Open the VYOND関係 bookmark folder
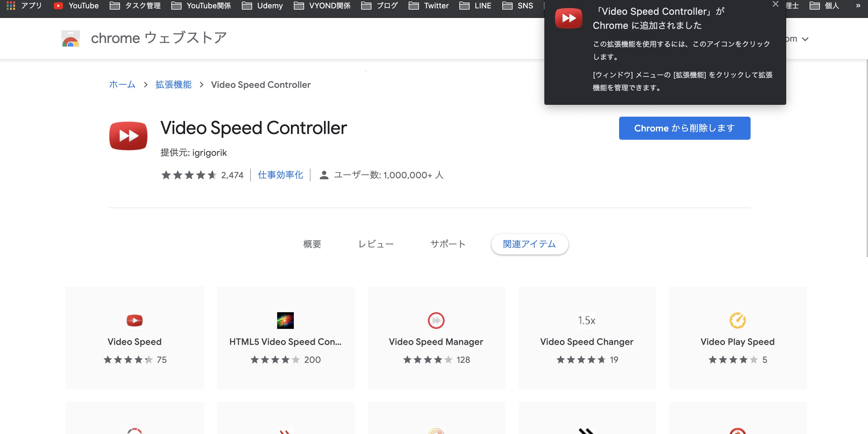This screenshot has height=434, width=868. coord(322,6)
